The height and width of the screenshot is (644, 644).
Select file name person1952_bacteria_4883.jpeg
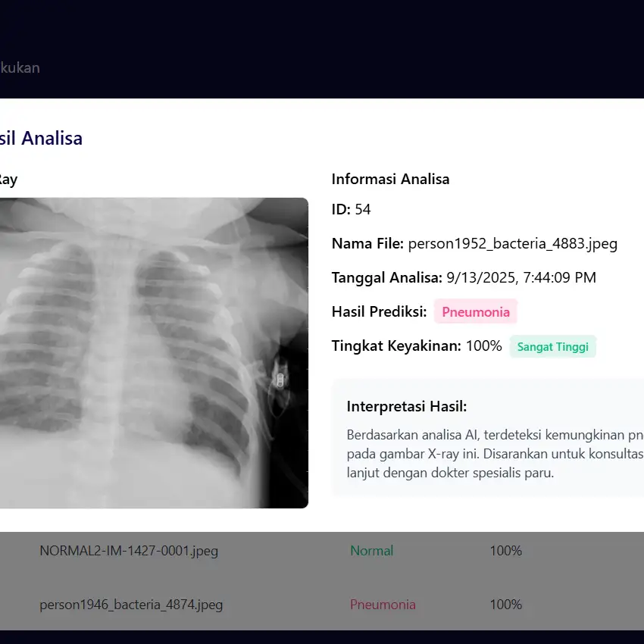click(x=513, y=244)
